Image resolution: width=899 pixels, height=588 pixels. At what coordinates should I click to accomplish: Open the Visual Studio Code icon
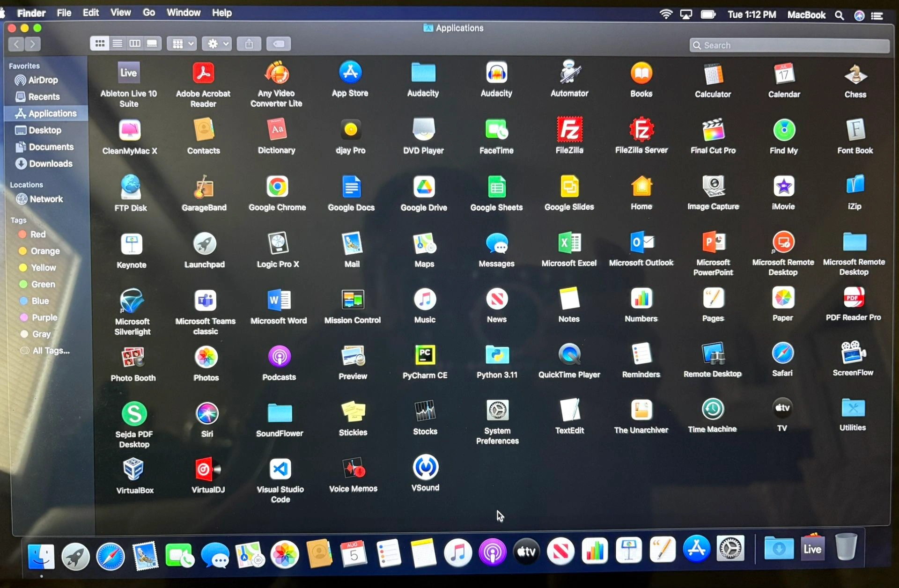tap(280, 469)
